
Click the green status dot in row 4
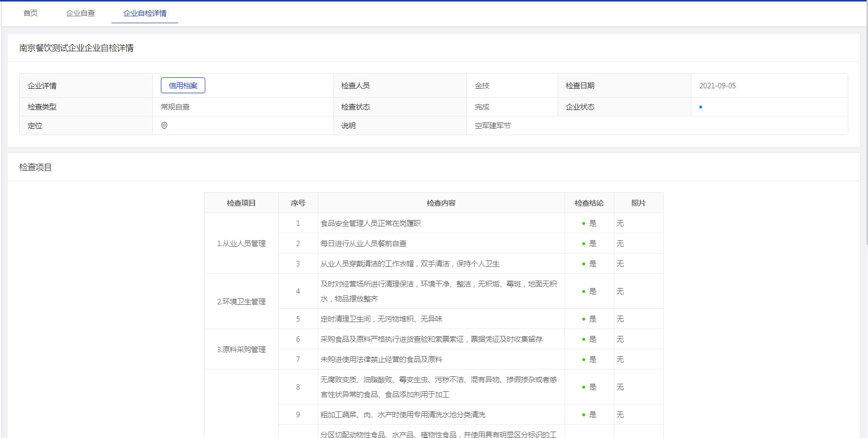584,292
